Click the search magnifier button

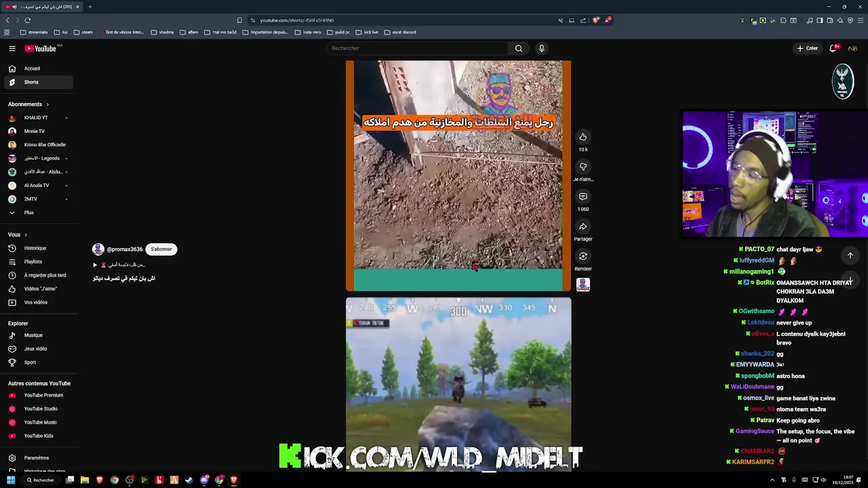519,48
